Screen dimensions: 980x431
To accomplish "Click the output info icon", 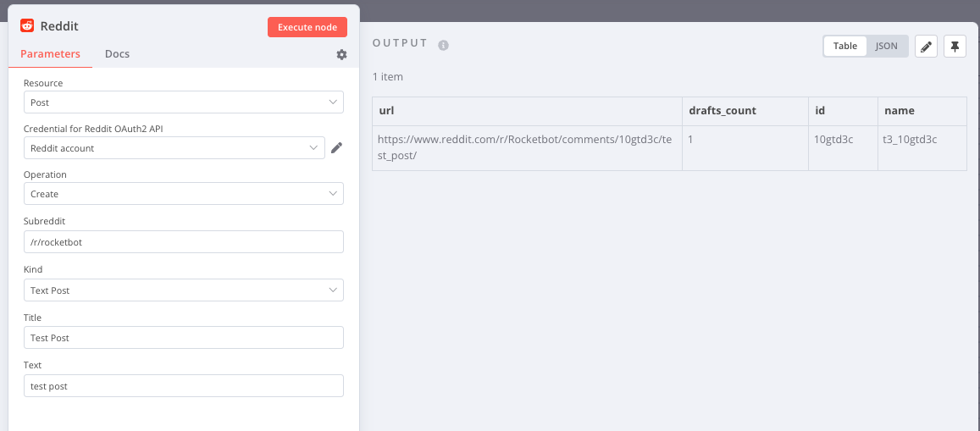I will click(x=443, y=45).
